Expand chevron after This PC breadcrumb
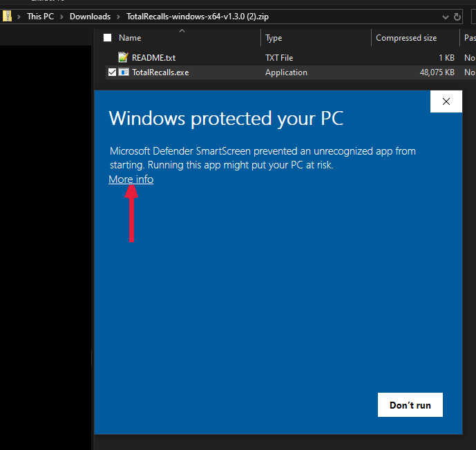The height and width of the screenshot is (450, 476). click(x=61, y=17)
